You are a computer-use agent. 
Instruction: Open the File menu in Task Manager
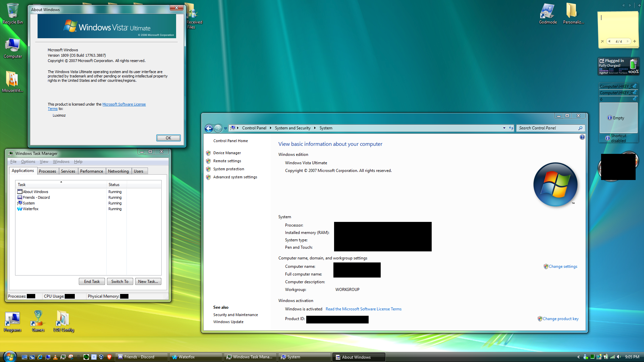pyautogui.click(x=13, y=162)
